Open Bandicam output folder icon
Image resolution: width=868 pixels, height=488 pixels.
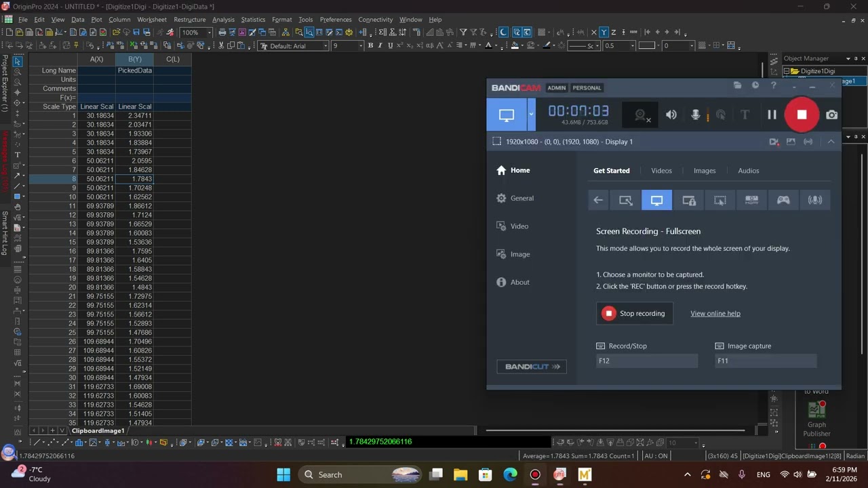click(x=737, y=85)
